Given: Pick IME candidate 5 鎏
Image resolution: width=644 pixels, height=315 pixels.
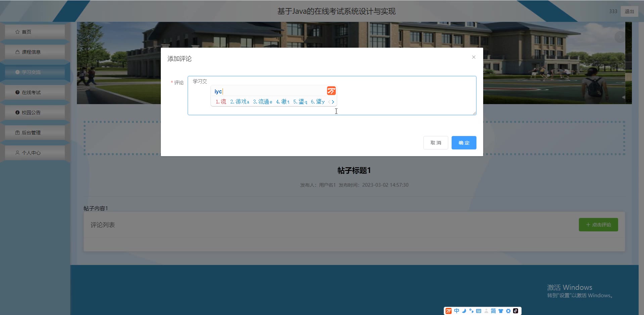Looking at the screenshot, I should click(300, 101).
